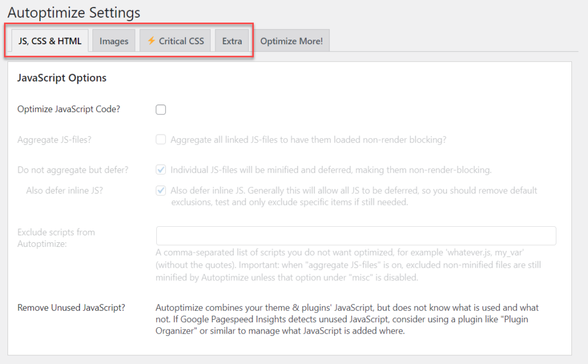Screen dimensions: 588x364
Task: Click the Optimize JavaScript Code? label
Action: 69,109
